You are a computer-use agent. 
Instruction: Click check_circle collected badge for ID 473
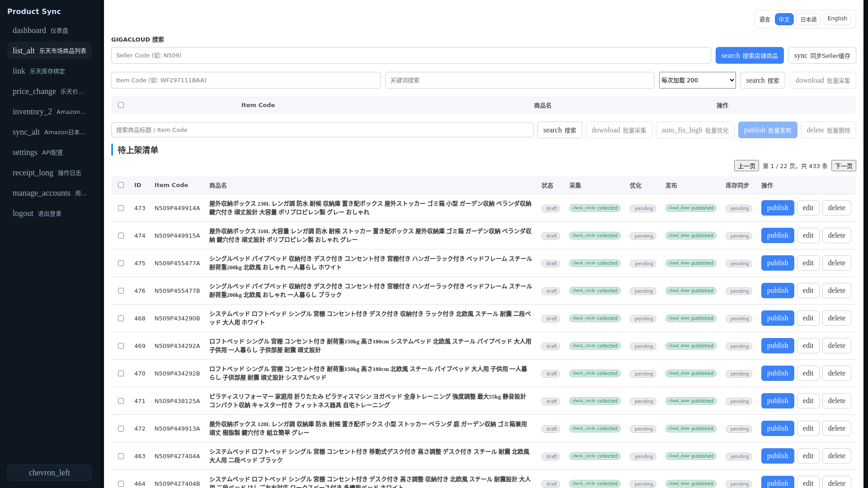click(595, 208)
